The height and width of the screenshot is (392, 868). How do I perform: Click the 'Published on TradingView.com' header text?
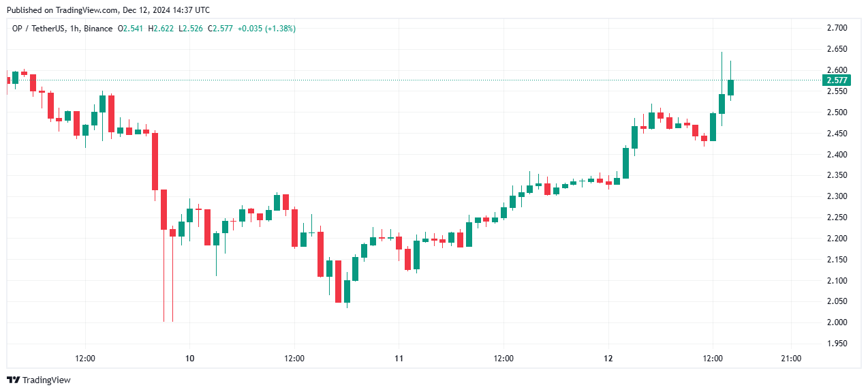pos(108,10)
